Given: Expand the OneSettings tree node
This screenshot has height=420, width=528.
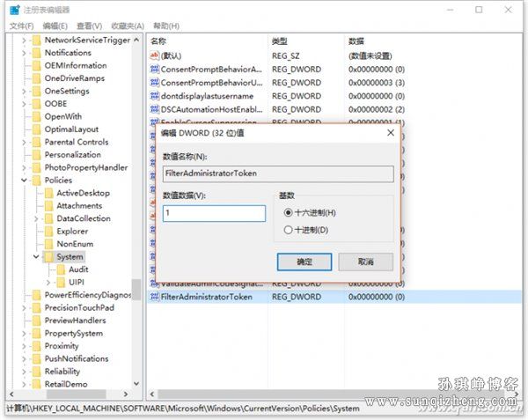Looking at the screenshot, I should [24, 92].
